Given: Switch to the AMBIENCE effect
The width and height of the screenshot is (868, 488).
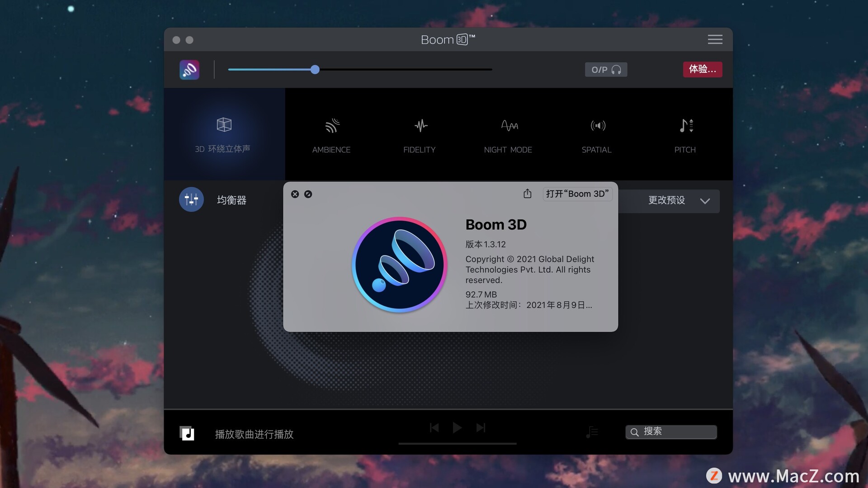Looking at the screenshot, I should click(x=331, y=136).
